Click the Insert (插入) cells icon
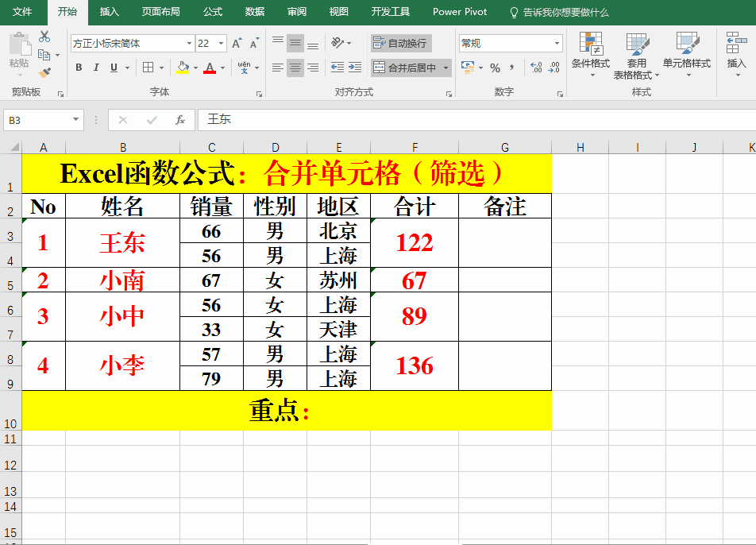 (736, 54)
